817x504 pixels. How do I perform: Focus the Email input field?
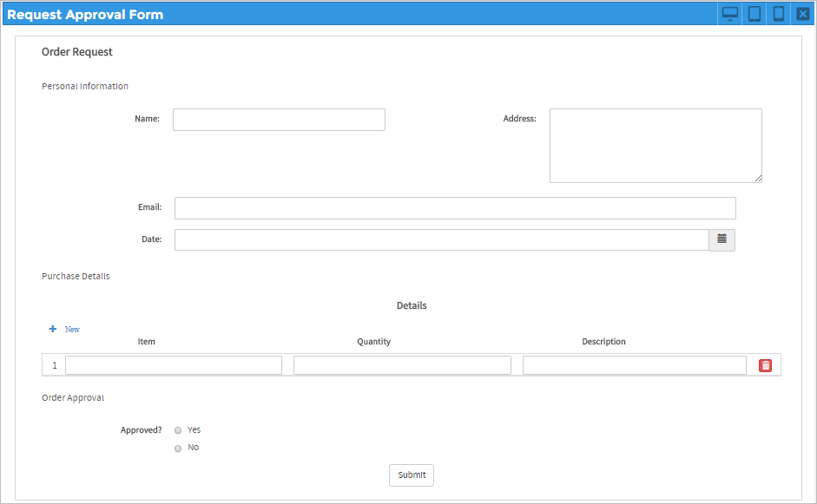pyautogui.click(x=455, y=208)
